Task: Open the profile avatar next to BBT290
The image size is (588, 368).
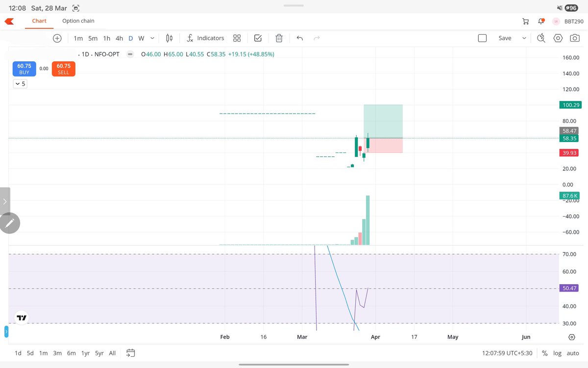Action: click(x=556, y=21)
